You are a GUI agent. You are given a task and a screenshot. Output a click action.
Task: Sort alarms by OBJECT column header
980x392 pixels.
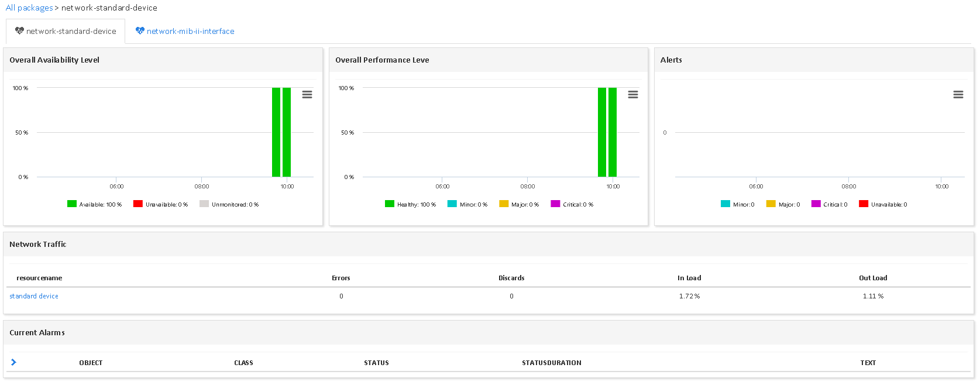click(91, 363)
